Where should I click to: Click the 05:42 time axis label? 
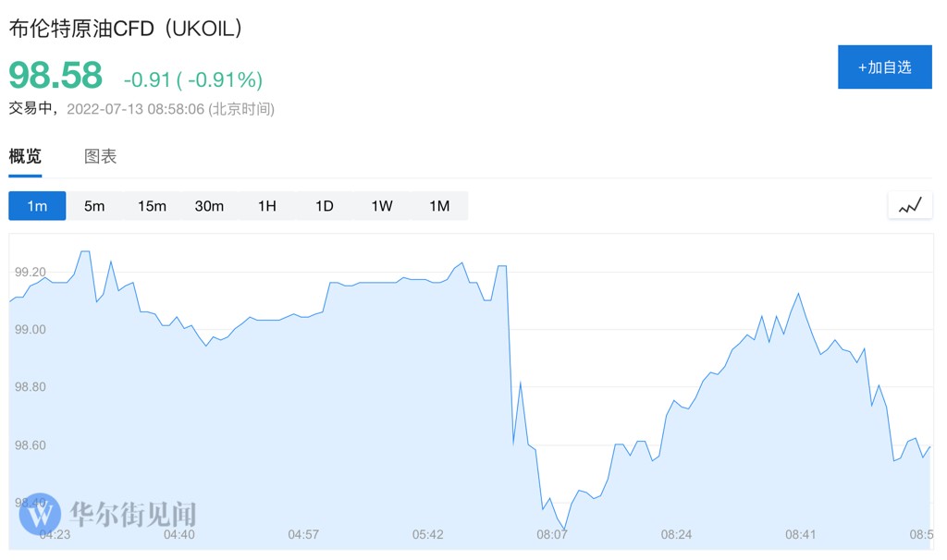point(428,535)
